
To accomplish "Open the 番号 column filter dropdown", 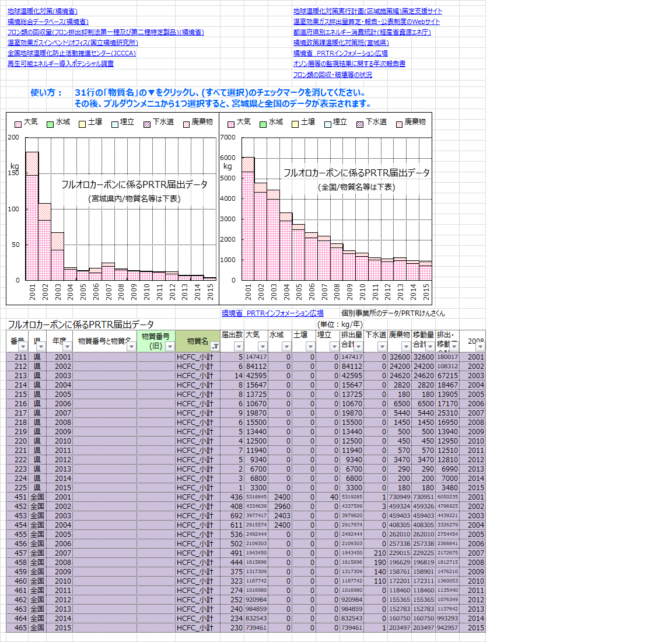I will [23, 346].
